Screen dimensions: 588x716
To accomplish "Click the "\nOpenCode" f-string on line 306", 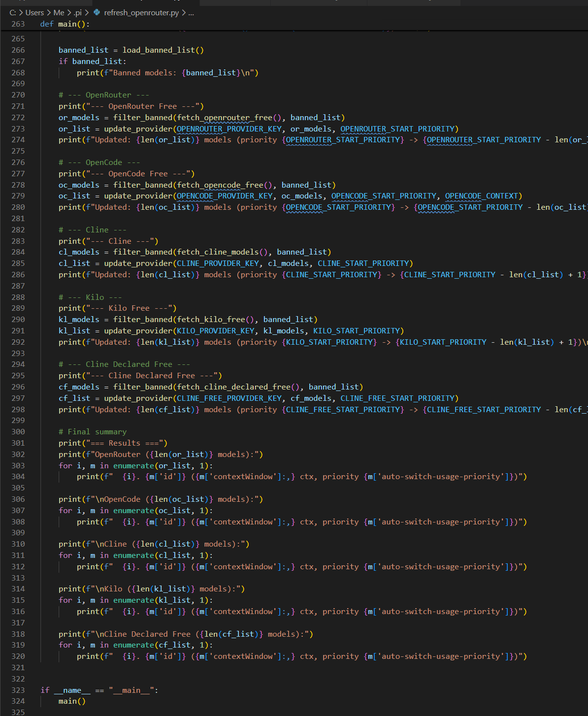I will point(118,499).
